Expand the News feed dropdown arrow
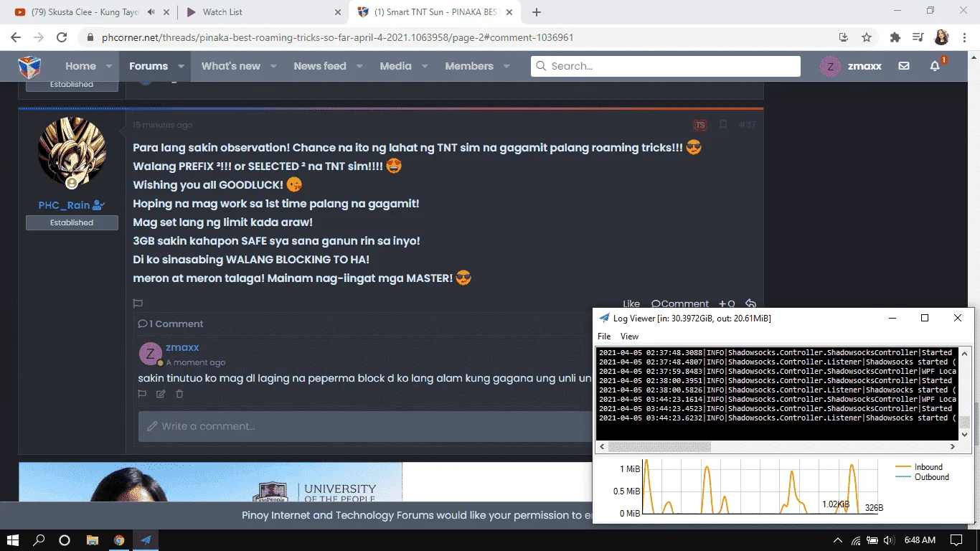Viewport: 980px width, 551px height. pyautogui.click(x=359, y=66)
